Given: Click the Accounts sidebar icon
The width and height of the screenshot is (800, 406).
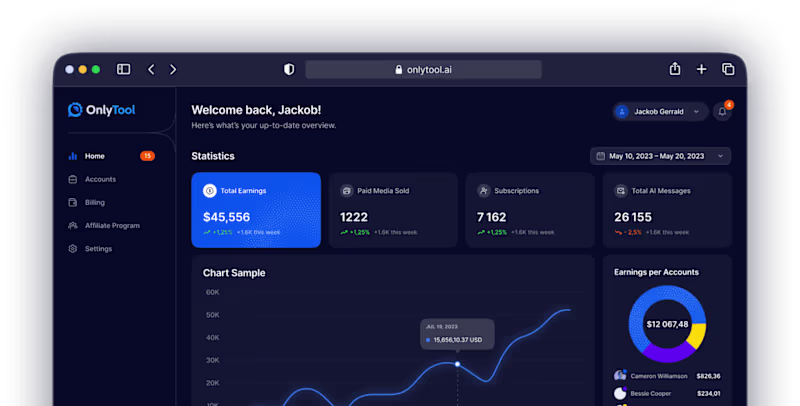Looking at the screenshot, I should (73, 179).
